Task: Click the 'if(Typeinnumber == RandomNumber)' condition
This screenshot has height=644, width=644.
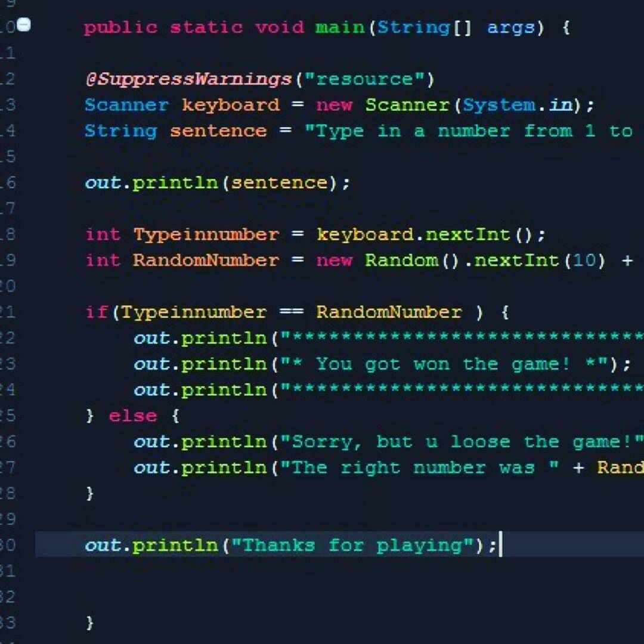Action: pos(284,312)
